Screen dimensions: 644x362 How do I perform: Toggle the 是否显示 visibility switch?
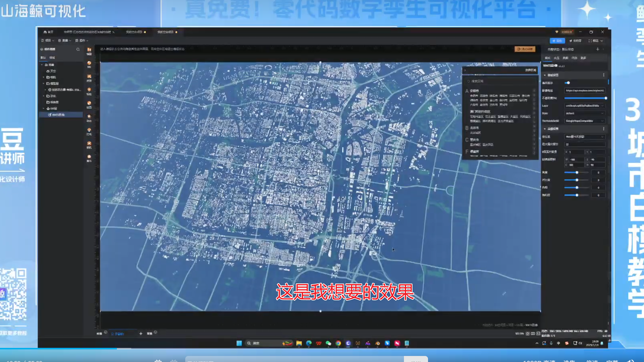click(x=567, y=83)
